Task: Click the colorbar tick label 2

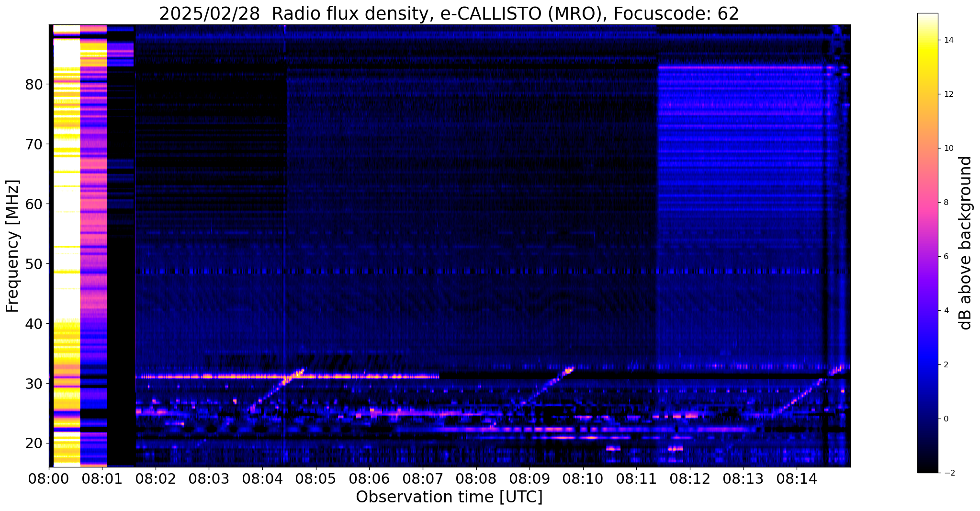Action: pyautogui.click(x=946, y=365)
